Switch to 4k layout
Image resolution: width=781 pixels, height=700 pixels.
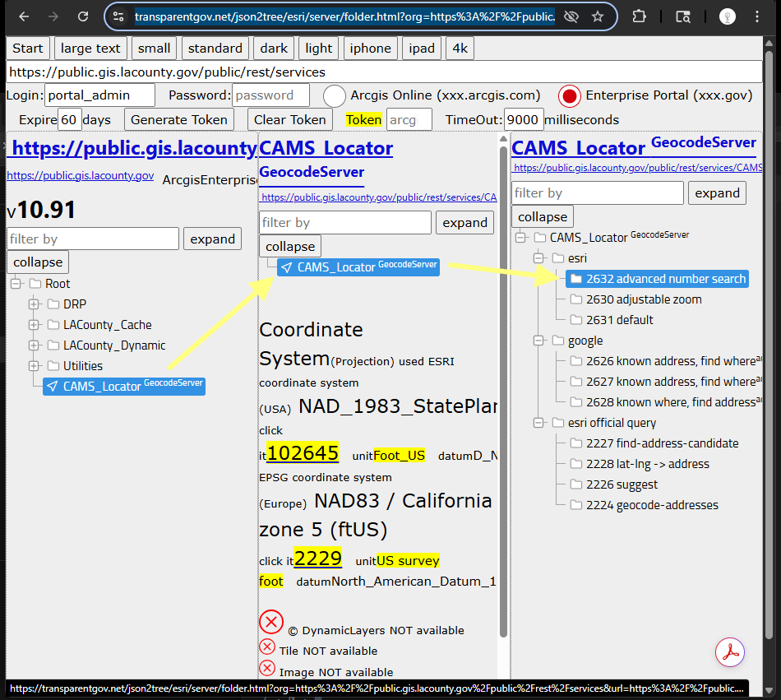(460, 49)
